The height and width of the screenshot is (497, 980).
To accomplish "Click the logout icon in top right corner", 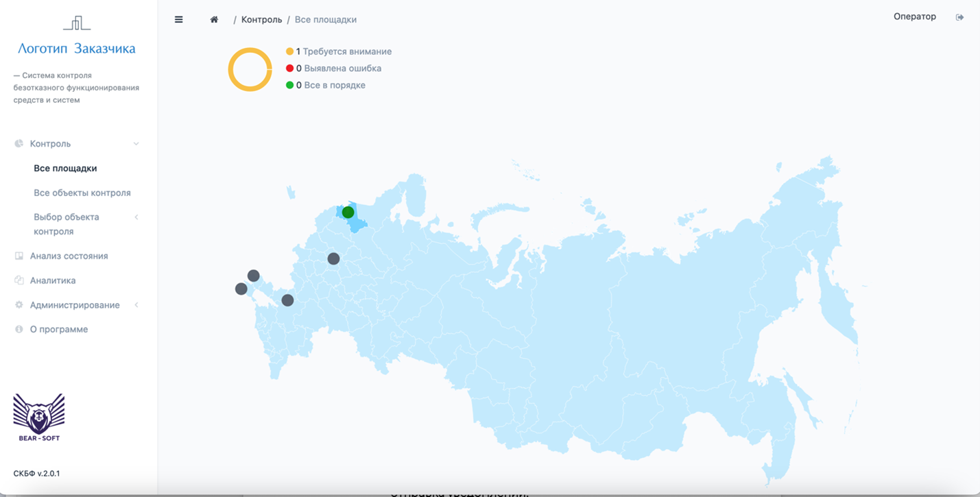I will click(959, 17).
